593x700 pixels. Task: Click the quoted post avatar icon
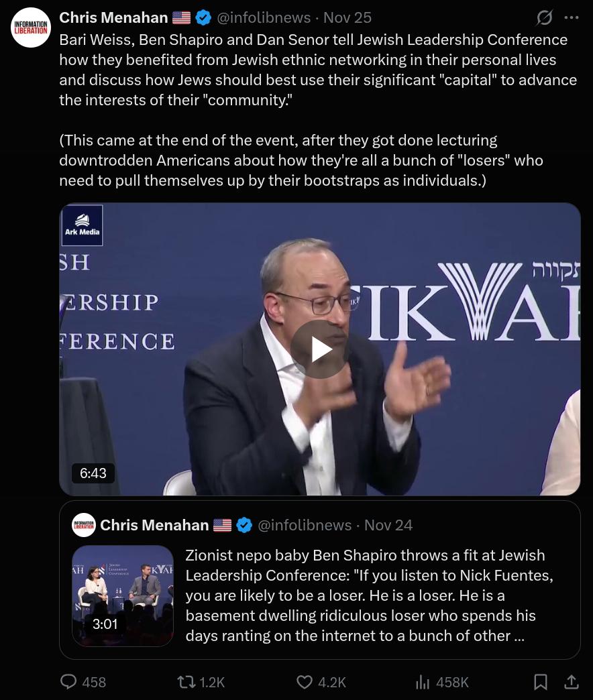(84, 525)
